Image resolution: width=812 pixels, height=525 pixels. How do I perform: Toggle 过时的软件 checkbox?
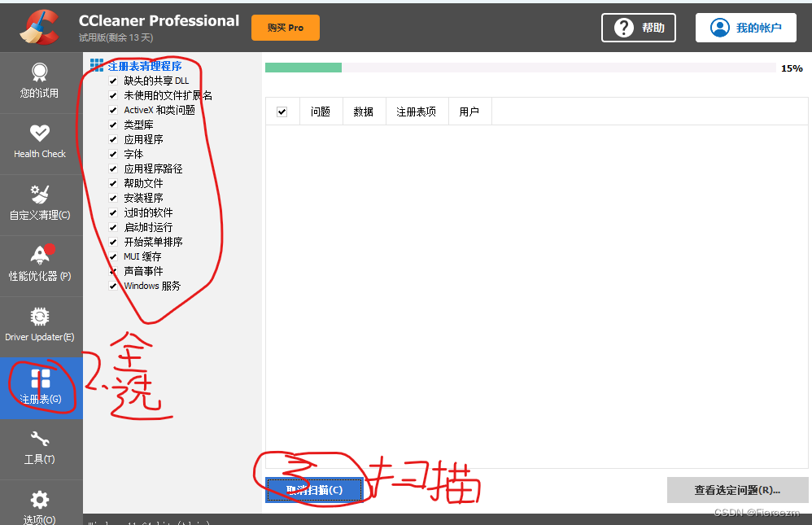coord(113,212)
